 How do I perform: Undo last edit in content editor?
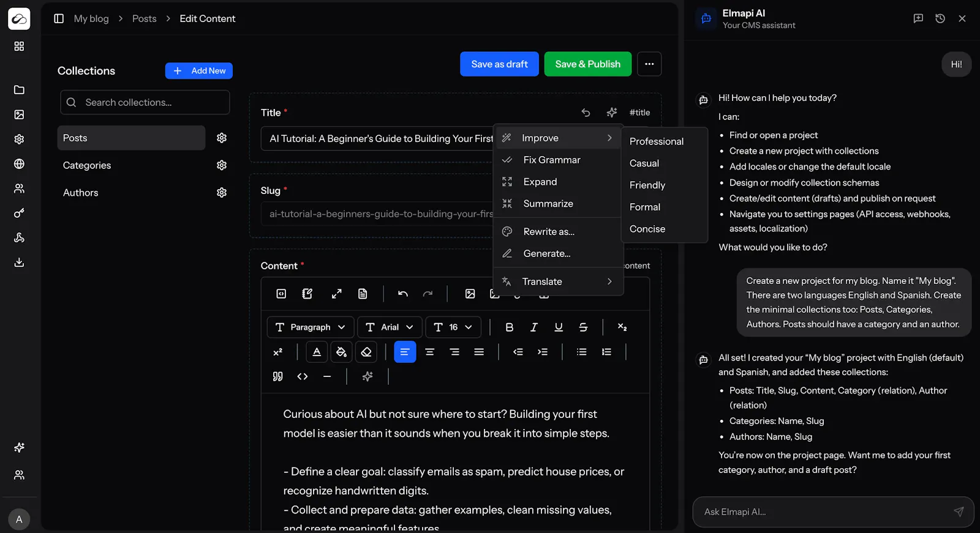(402, 294)
